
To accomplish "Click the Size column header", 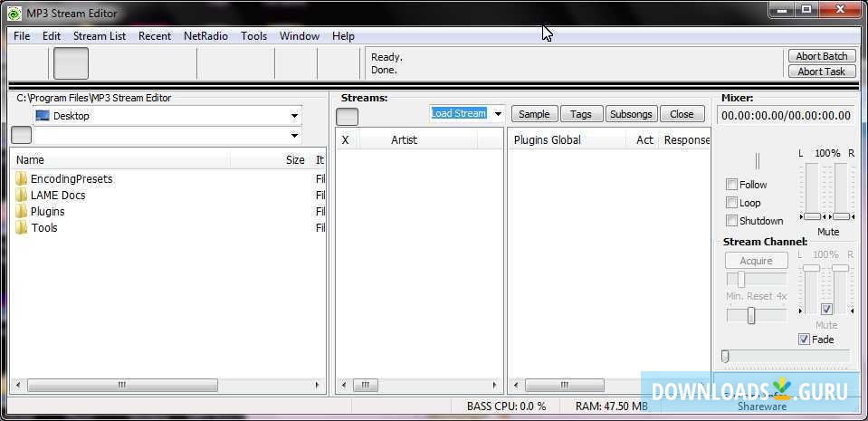I will tap(270, 160).
